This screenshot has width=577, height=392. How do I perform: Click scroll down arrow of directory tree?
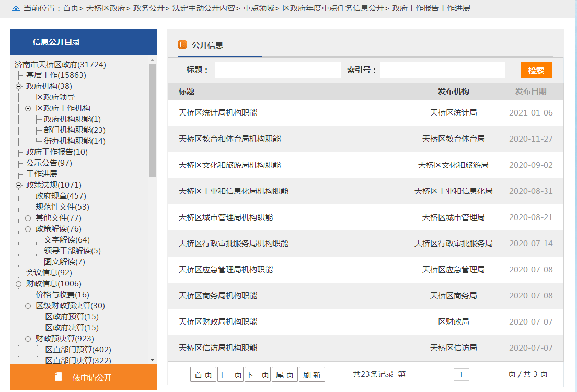coord(152,360)
